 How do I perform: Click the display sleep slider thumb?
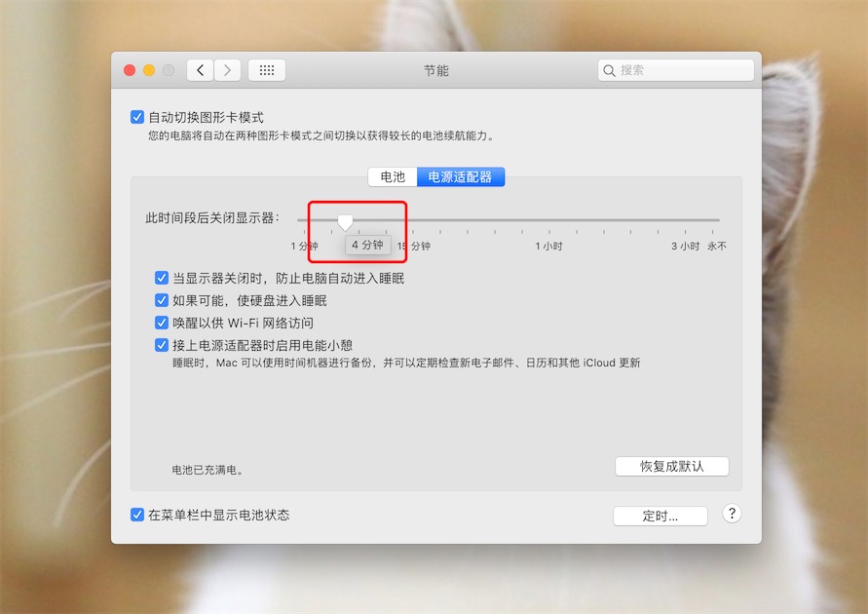coord(345,222)
